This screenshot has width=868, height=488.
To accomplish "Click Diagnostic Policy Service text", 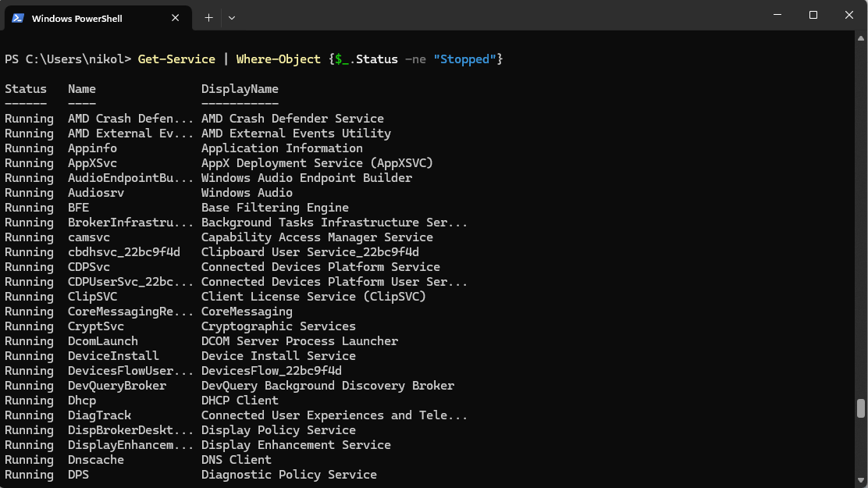I will pyautogui.click(x=289, y=475).
